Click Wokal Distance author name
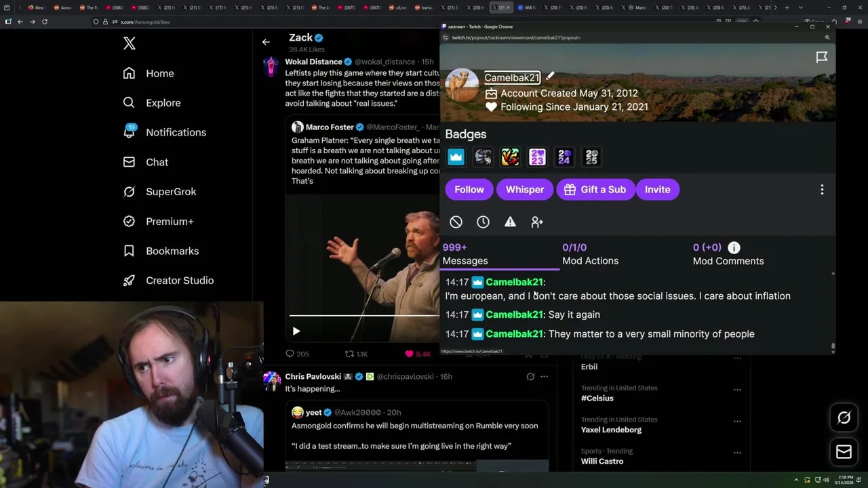 point(313,62)
